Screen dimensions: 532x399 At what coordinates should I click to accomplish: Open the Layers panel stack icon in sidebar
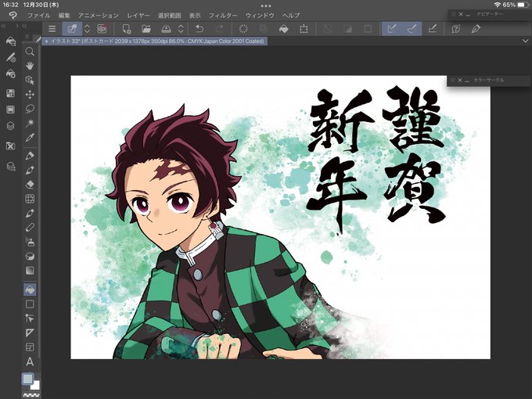[x=10, y=126]
